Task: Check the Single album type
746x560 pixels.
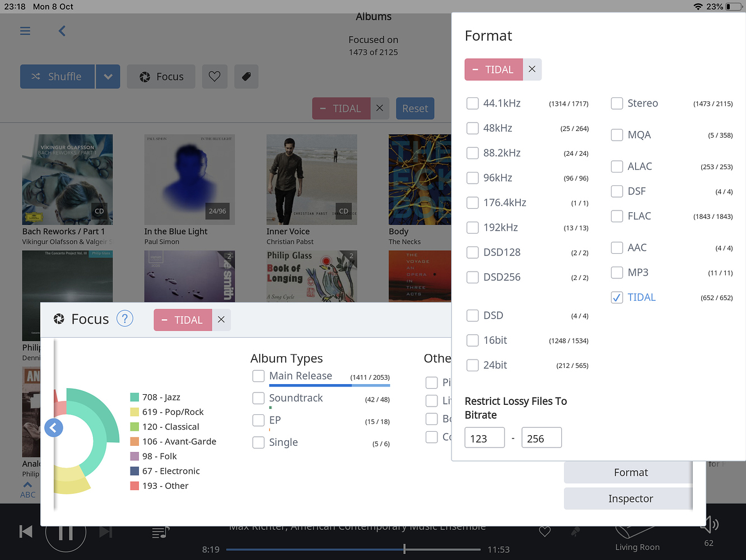Action: 258,442
